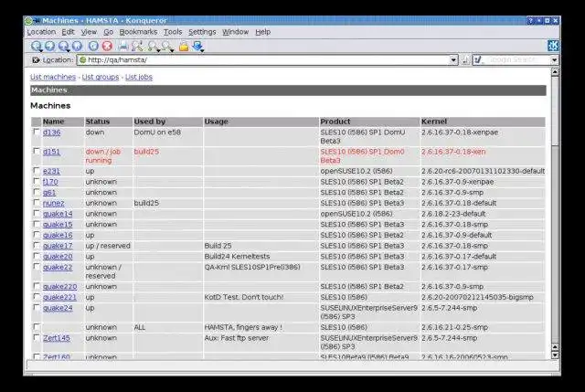Viewport: 585px width, 392px height.
Task: Click the search provider icon in search box
Action: (478, 60)
